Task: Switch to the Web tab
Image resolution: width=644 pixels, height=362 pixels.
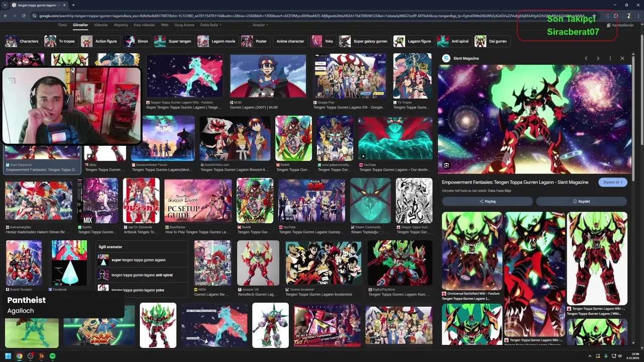Action: click(x=165, y=25)
